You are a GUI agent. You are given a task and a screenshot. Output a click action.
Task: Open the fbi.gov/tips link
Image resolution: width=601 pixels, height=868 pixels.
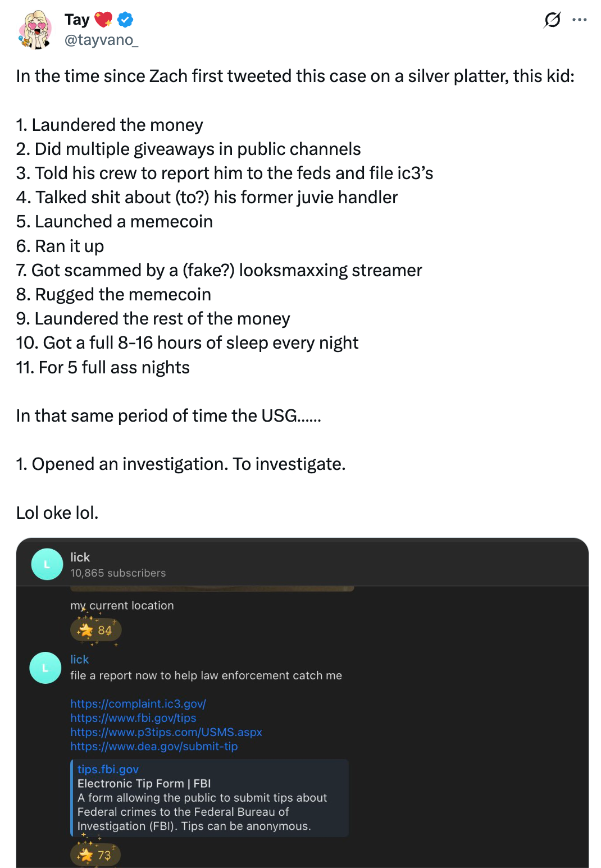click(133, 718)
